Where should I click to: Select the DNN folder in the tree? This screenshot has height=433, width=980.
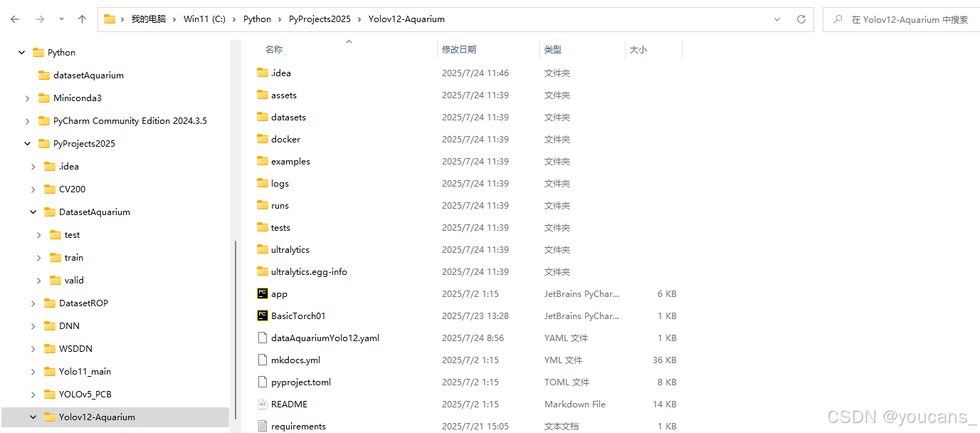tap(69, 326)
